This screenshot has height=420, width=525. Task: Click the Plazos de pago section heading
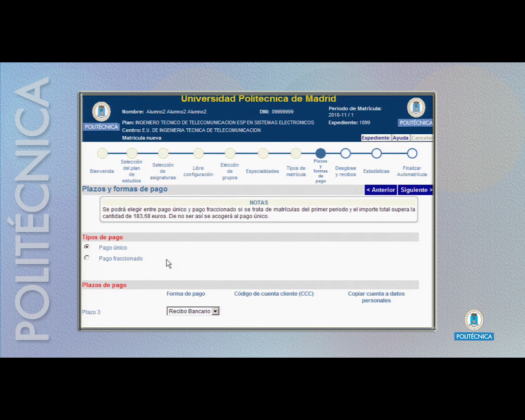tap(104, 285)
